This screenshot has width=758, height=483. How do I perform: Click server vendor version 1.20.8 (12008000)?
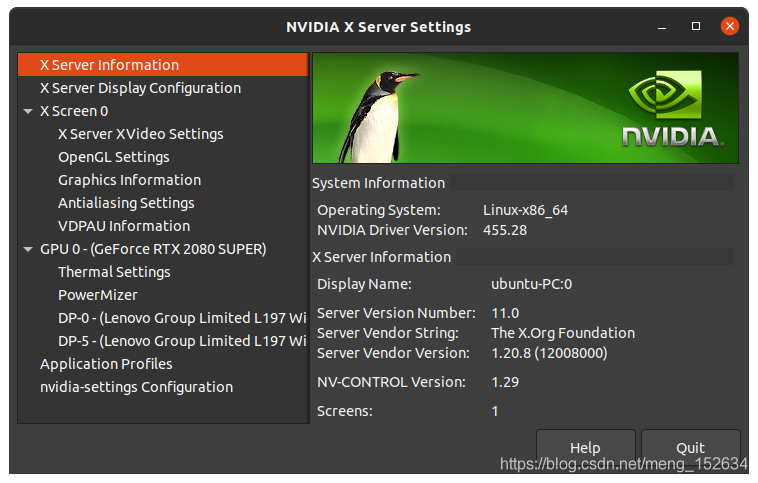549,353
